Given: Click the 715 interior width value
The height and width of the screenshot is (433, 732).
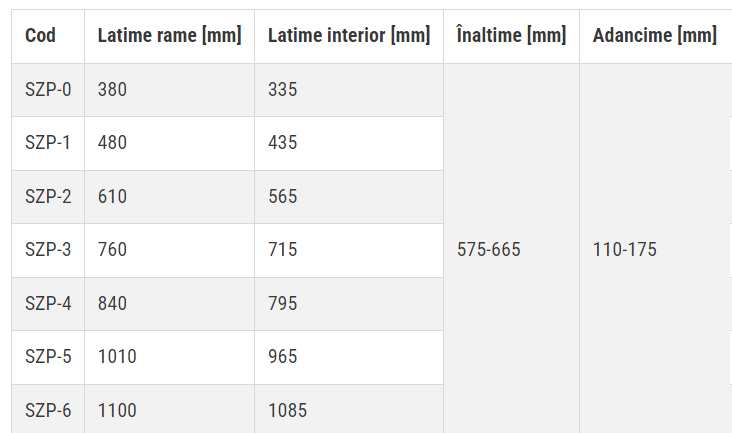Looking at the screenshot, I should click(283, 250).
